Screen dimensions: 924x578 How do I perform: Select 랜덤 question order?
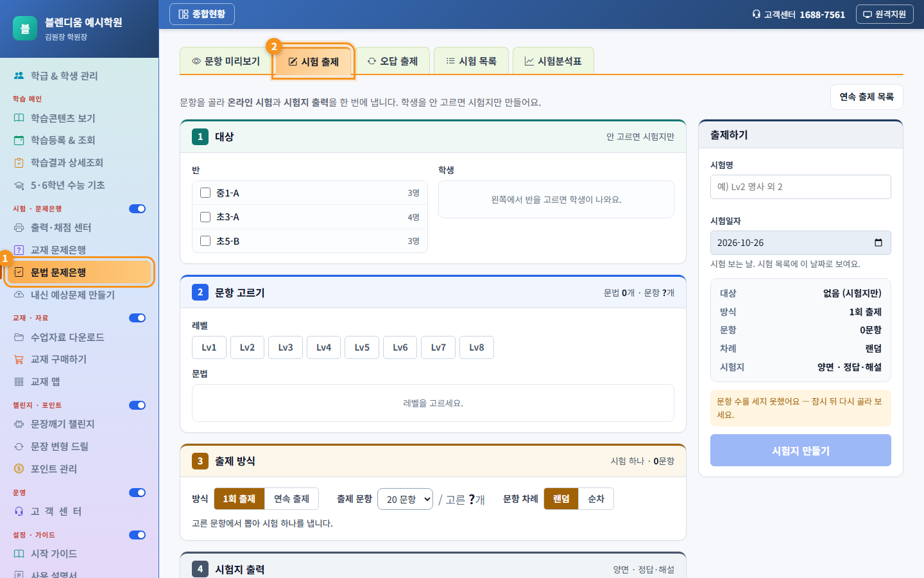(x=561, y=499)
